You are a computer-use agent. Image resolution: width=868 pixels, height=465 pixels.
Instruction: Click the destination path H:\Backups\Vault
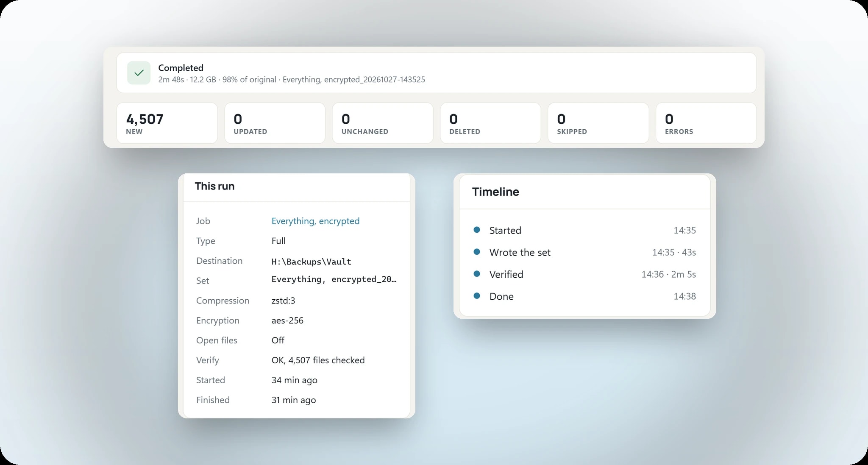[x=312, y=262]
